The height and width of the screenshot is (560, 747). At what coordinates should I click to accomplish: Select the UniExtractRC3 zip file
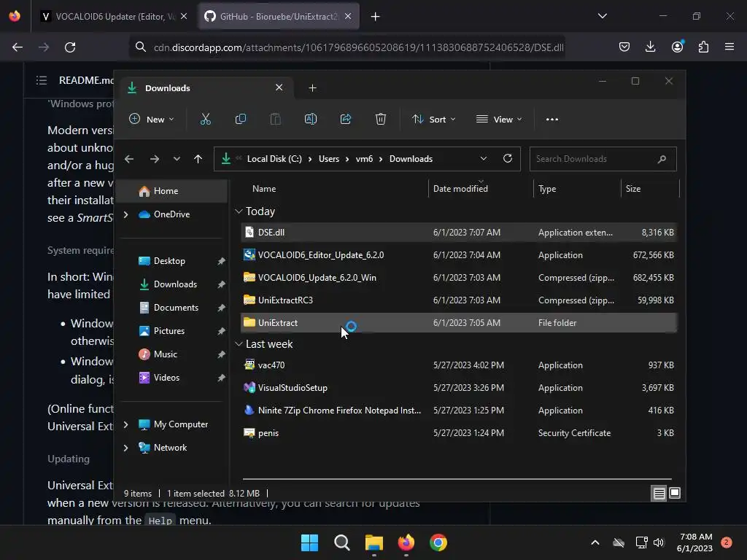458,300
